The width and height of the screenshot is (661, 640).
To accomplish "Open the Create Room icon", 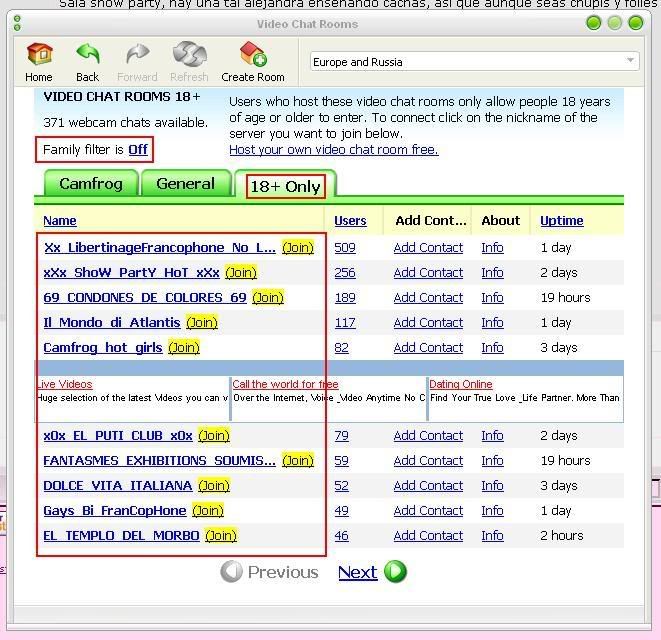I will click(x=253, y=54).
